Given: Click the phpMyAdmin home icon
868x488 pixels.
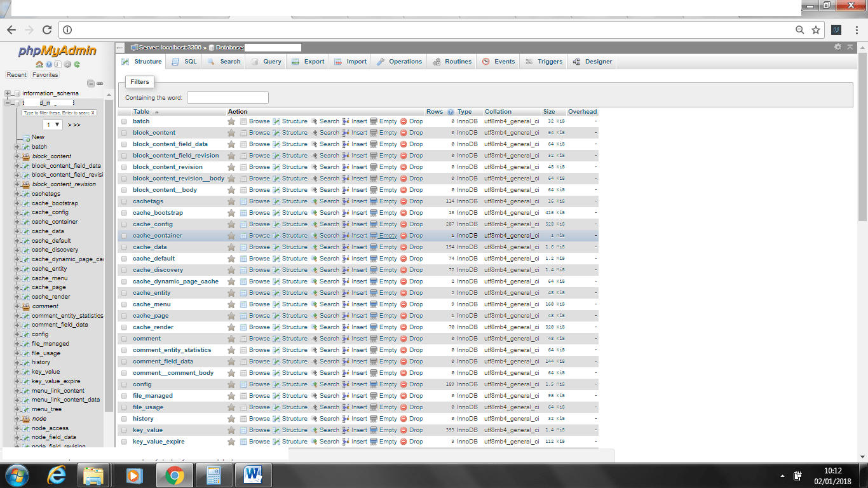Looking at the screenshot, I should (39, 64).
